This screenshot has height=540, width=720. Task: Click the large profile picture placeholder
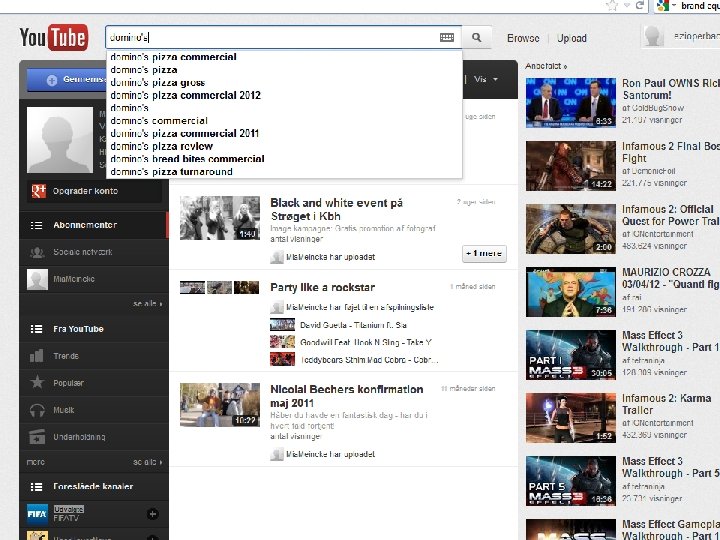pos(60,140)
